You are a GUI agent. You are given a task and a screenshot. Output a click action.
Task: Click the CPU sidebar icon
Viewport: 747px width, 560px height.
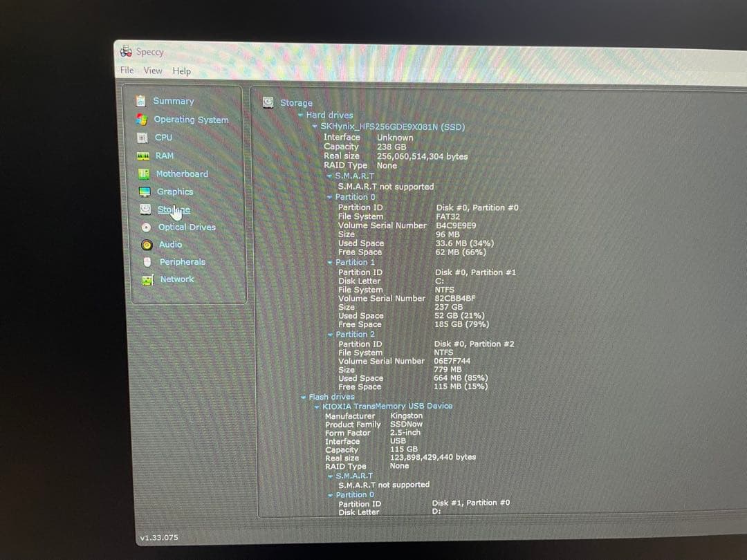pos(143,137)
